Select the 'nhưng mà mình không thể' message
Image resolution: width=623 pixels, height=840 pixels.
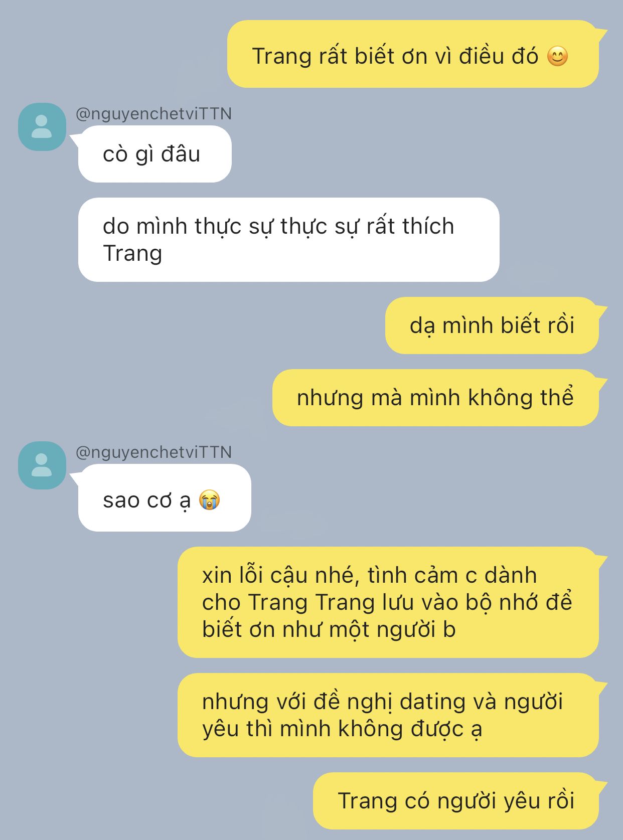435,398
